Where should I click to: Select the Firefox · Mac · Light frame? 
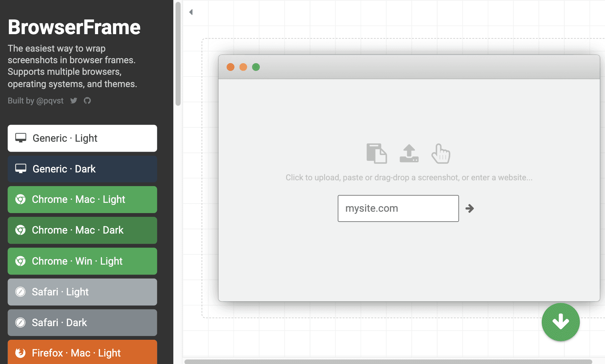coord(82,352)
